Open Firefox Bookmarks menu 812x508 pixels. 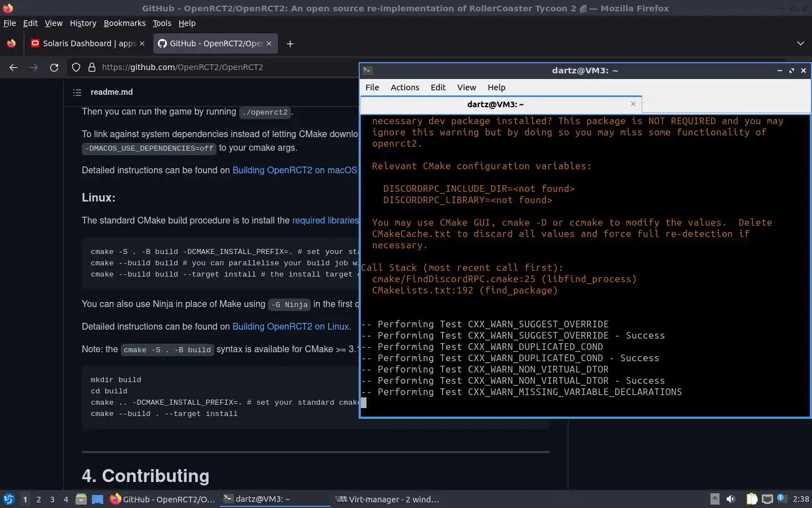point(125,23)
